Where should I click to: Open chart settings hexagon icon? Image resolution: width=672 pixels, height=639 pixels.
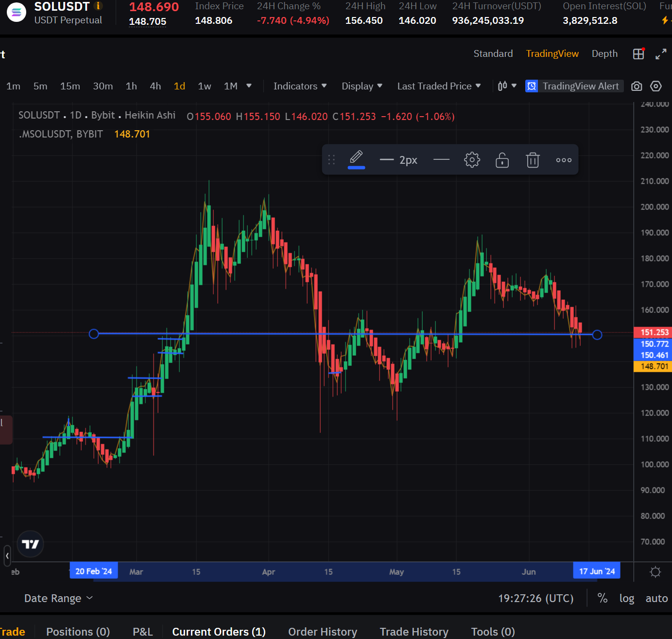point(656,86)
